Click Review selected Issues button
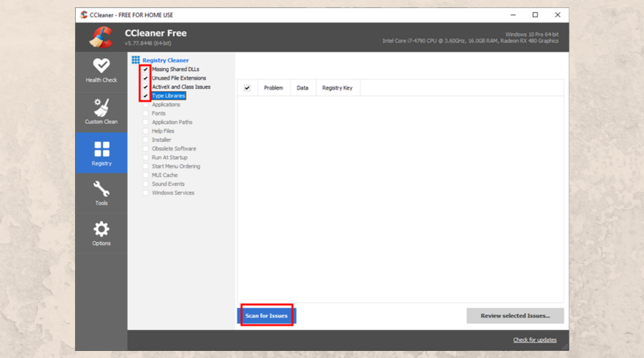Viewport: 644px width, 358px height. [x=514, y=316]
